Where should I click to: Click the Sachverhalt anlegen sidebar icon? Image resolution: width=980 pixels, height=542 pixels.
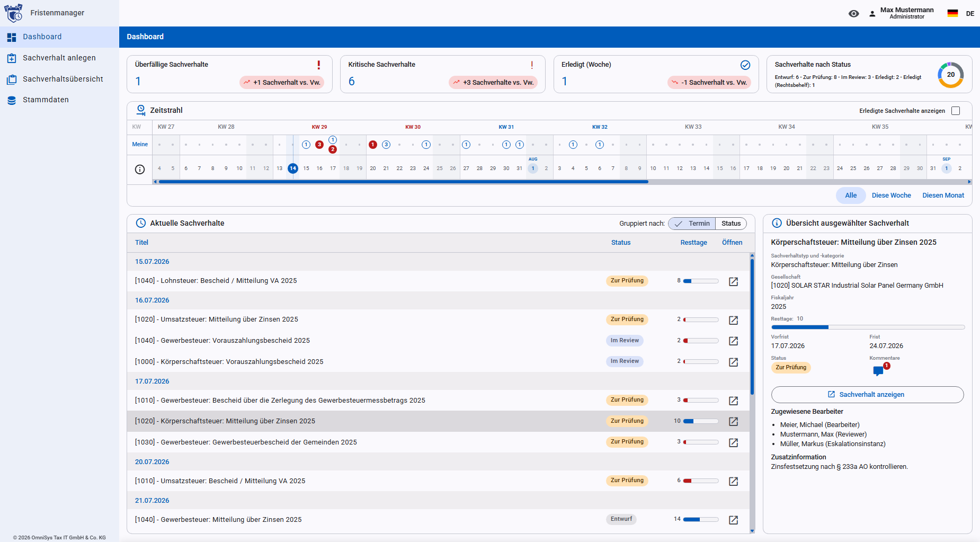(12, 58)
